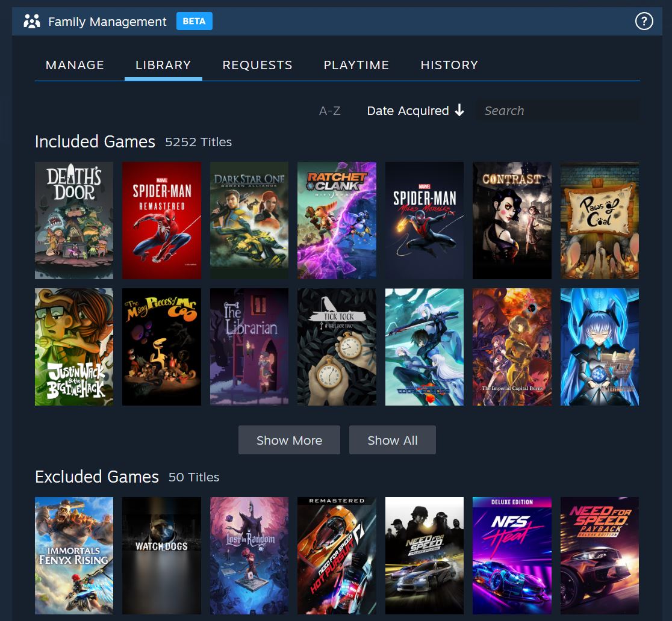Select Immortals Fenyx Rising cover

74,555
